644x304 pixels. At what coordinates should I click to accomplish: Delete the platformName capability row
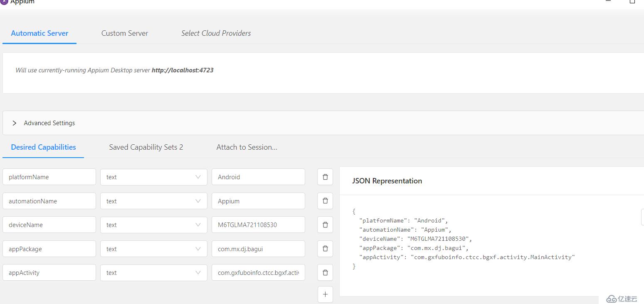point(325,177)
